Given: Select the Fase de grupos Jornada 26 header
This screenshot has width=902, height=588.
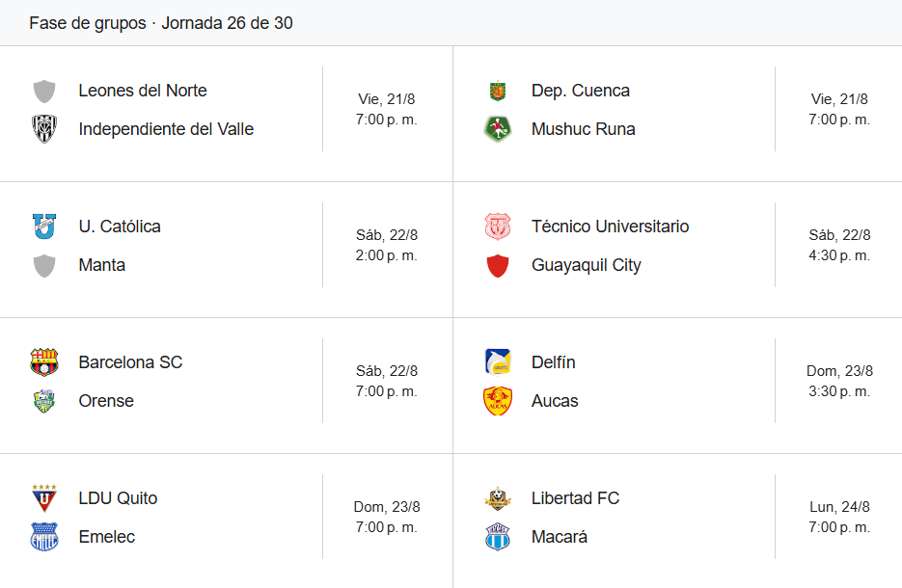Looking at the screenshot, I should [x=161, y=23].
